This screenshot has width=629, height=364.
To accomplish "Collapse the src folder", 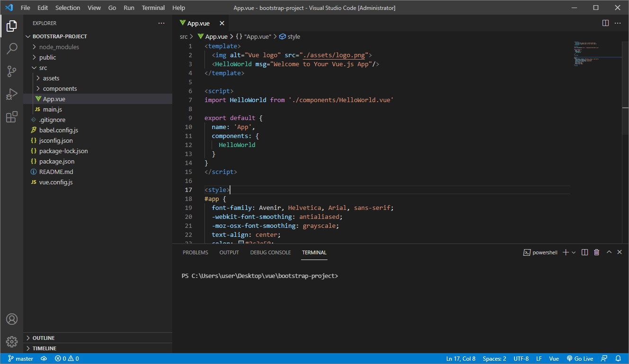I will pos(97,68).
